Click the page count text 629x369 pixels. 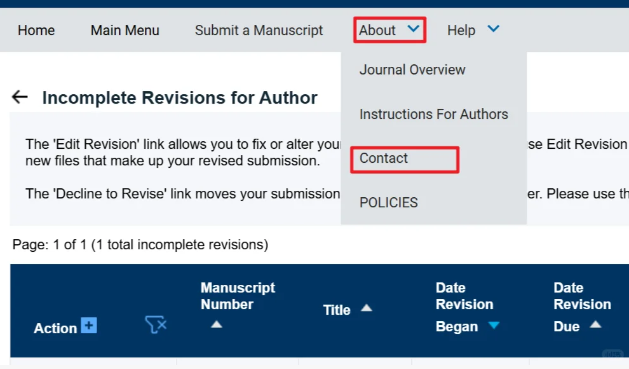pyautogui.click(x=140, y=244)
